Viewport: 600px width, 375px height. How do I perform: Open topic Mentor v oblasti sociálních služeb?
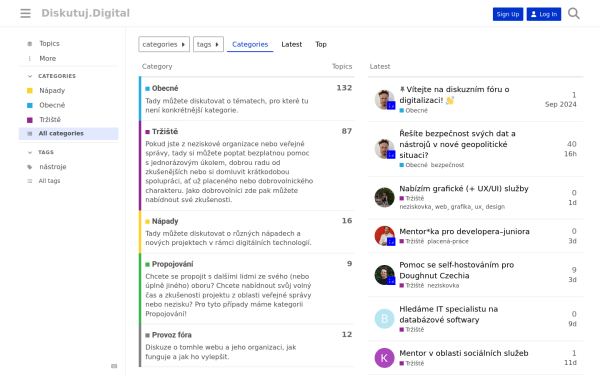click(x=464, y=353)
